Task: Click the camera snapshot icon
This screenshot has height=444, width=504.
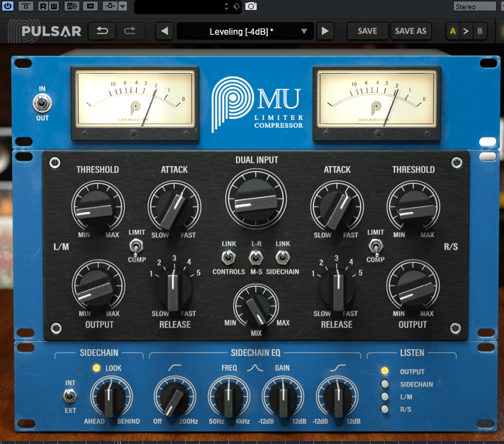Action: [x=251, y=6]
